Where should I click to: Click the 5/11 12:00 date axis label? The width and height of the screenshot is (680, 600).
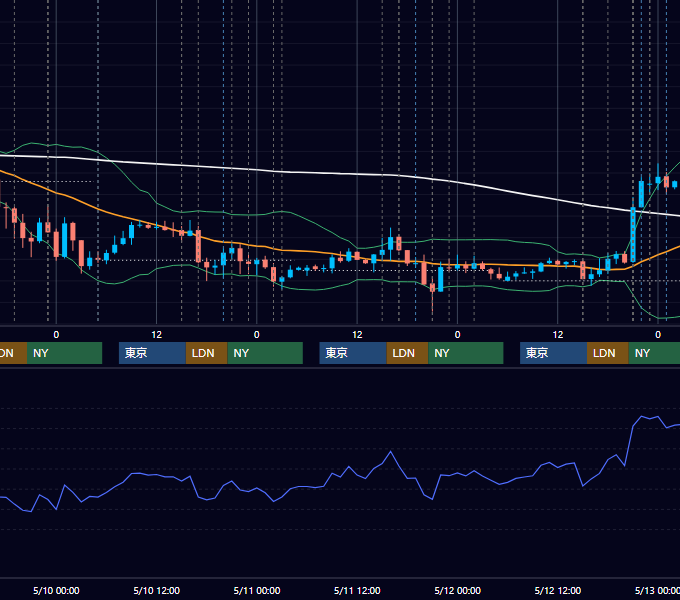[x=357, y=590]
